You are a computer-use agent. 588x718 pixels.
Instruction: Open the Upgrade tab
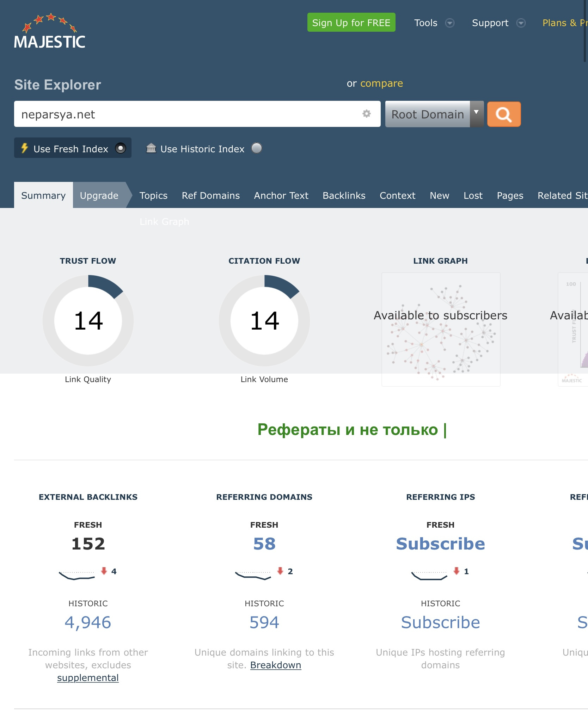point(99,195)
